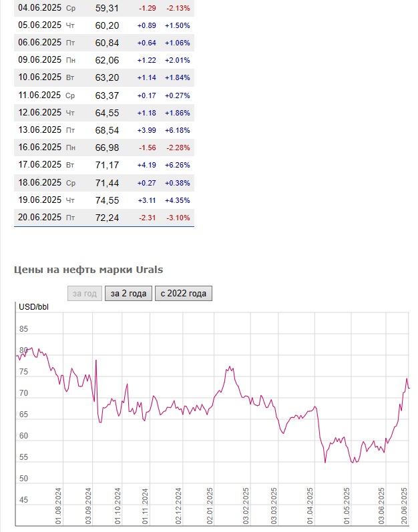Click the 19.06.2025 date cell

coord(39,200)
